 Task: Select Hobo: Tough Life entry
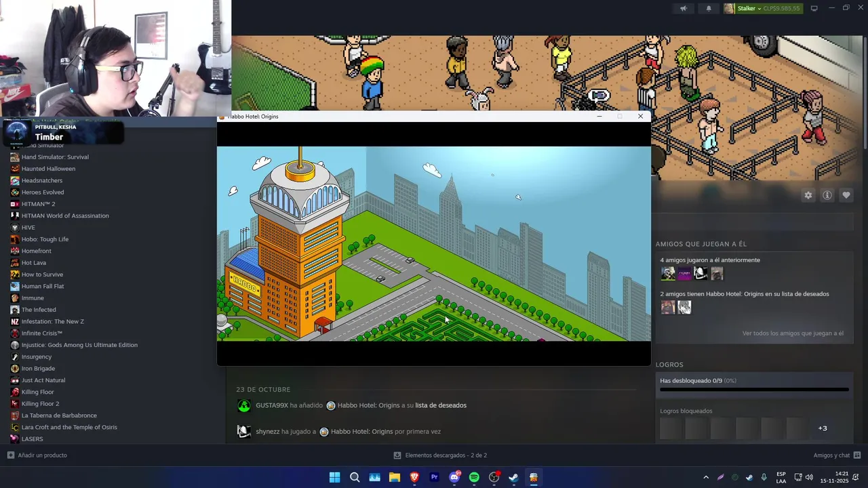coord(45,239)
